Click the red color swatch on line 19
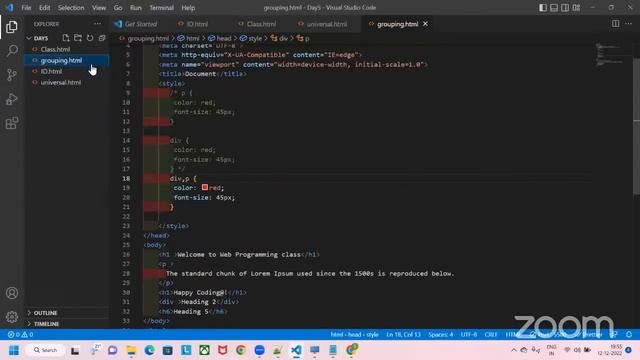The height and width of the screenshot is (360, 640). pyautogui.click(x=205, y=187)
